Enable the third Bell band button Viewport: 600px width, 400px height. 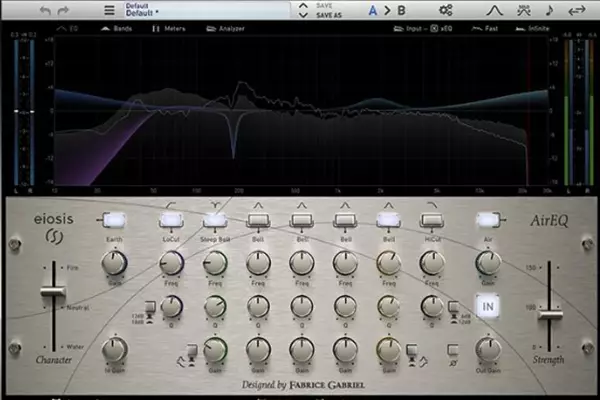pos(345,221)
